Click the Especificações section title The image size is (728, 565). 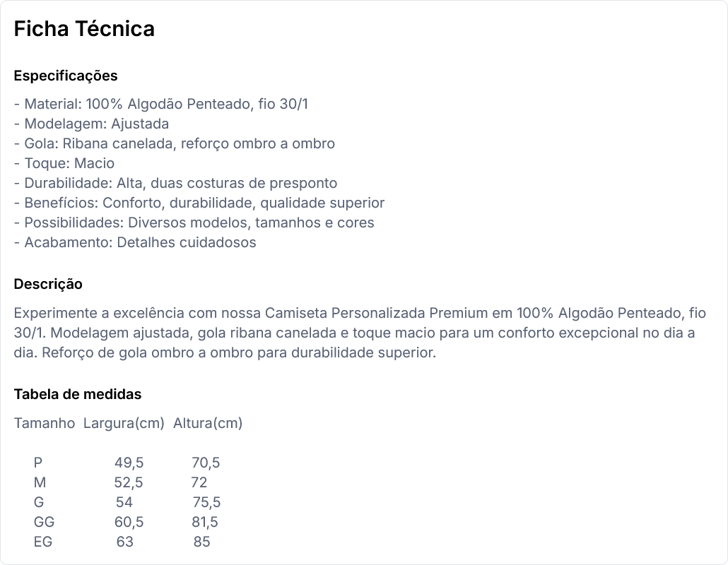(x=66, y=76)
